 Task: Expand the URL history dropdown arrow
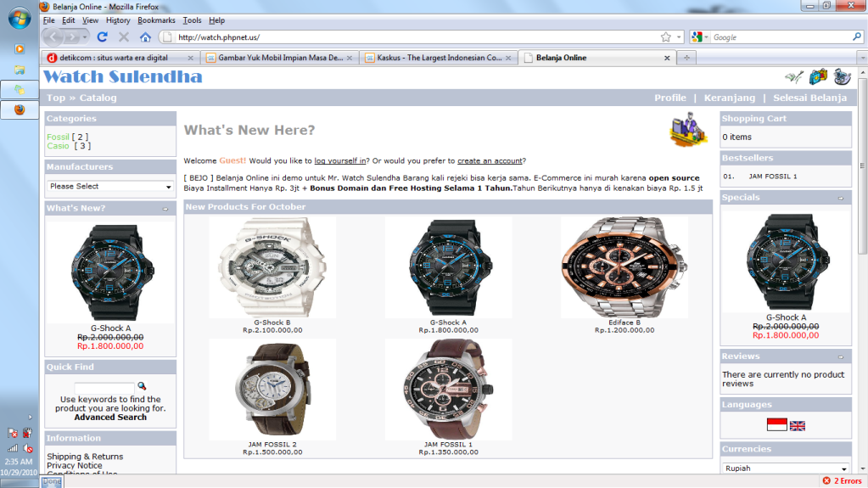click(x=679, y=37)
